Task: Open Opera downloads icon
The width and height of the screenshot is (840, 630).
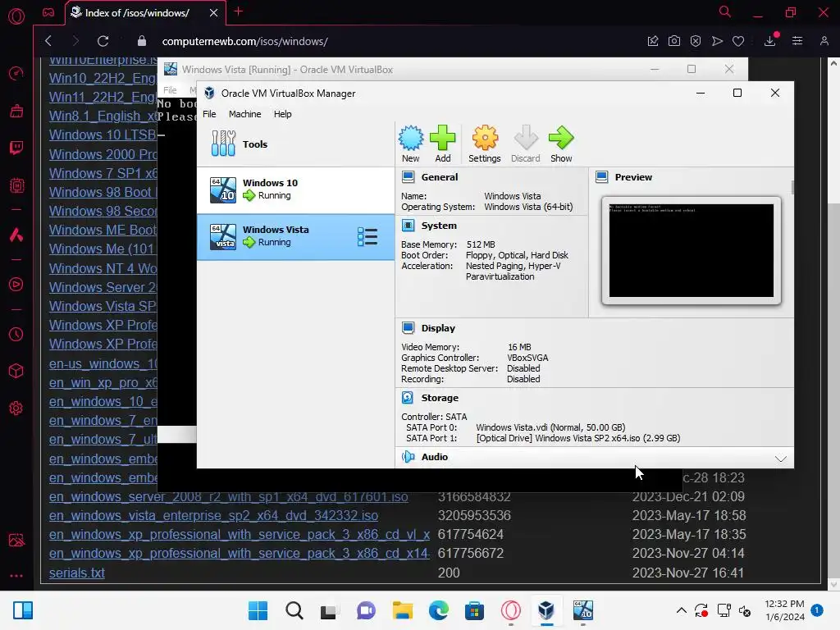Action: click(769, 40)
